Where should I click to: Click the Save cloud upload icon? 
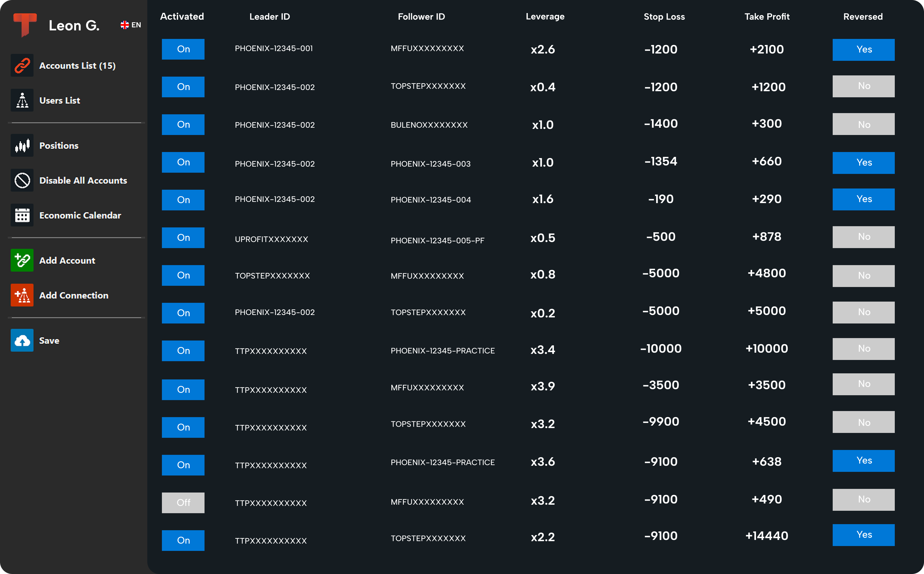[x=22, y=341]
